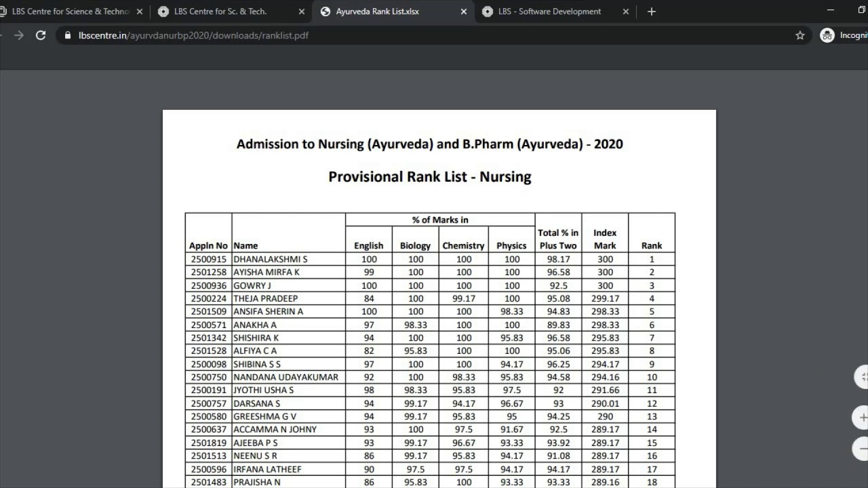Click the PDF zoom out minus button

tap(862, 448)
